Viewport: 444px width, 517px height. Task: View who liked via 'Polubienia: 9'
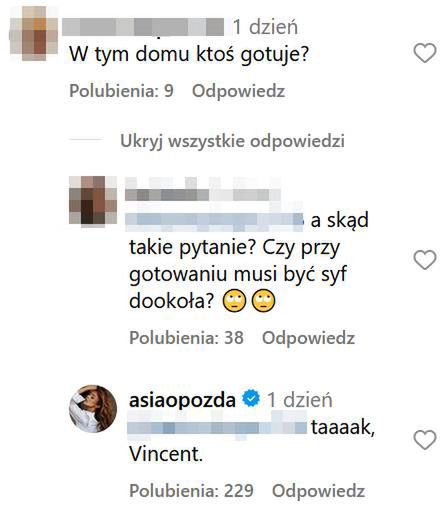tap(121, 91)
